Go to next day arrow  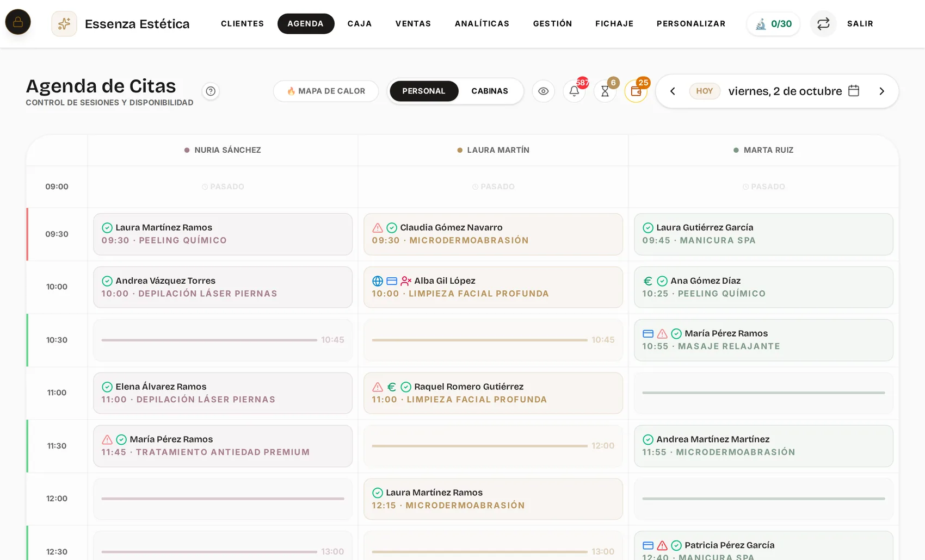point(881,91)
